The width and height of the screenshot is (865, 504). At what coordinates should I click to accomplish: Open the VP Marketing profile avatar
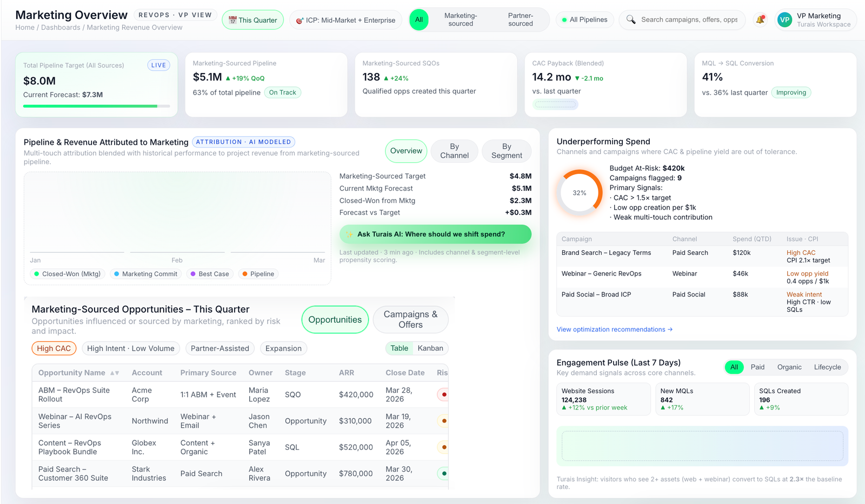pyautogui.click(x=784, y=19)
